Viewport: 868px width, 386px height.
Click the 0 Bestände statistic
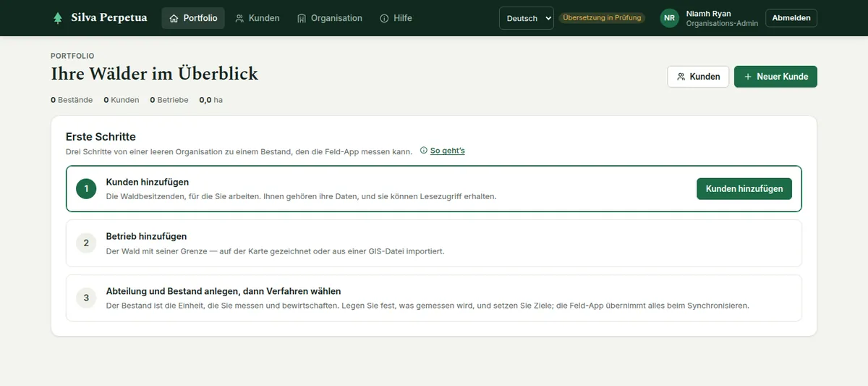click(x=72, y=100)
